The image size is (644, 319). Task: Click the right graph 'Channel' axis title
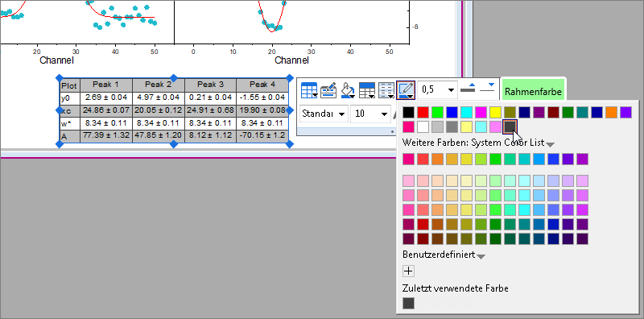pyautogui.click(x=291, y=60)
